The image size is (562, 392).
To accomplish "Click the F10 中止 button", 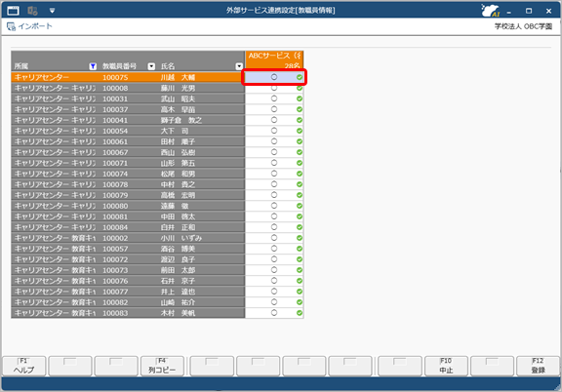I will pyautogui.click(x=446, y=366).
